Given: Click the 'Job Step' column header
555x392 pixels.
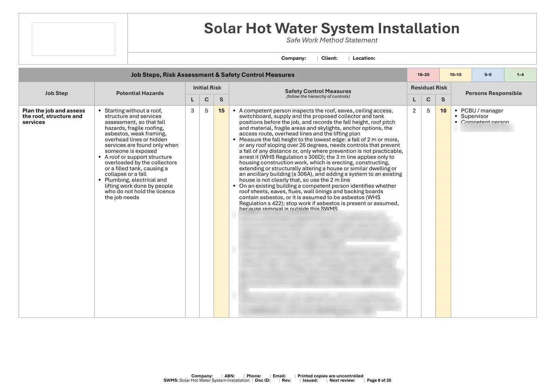Looking at the screenshot, I should click(x=57, y=93).
